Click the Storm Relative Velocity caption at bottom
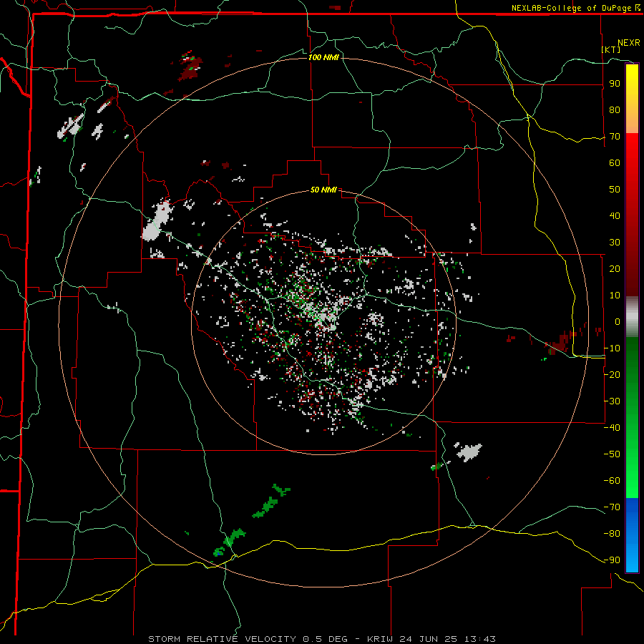The image size is (644, 644). (x=322, y=639)
